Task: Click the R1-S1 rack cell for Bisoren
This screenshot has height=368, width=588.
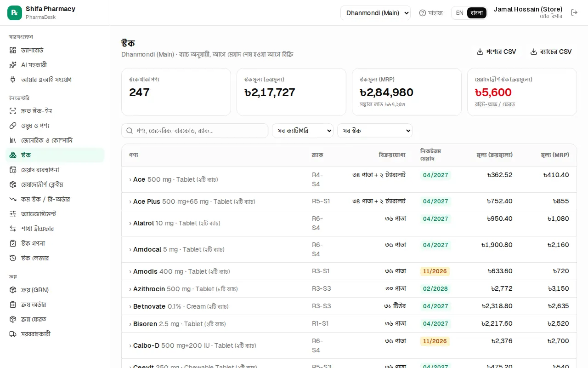Action: point(320,324)
